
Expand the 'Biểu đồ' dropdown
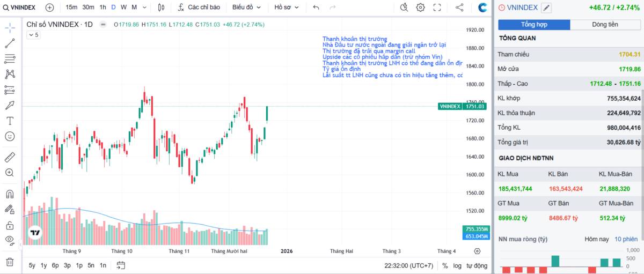[246, 8]
